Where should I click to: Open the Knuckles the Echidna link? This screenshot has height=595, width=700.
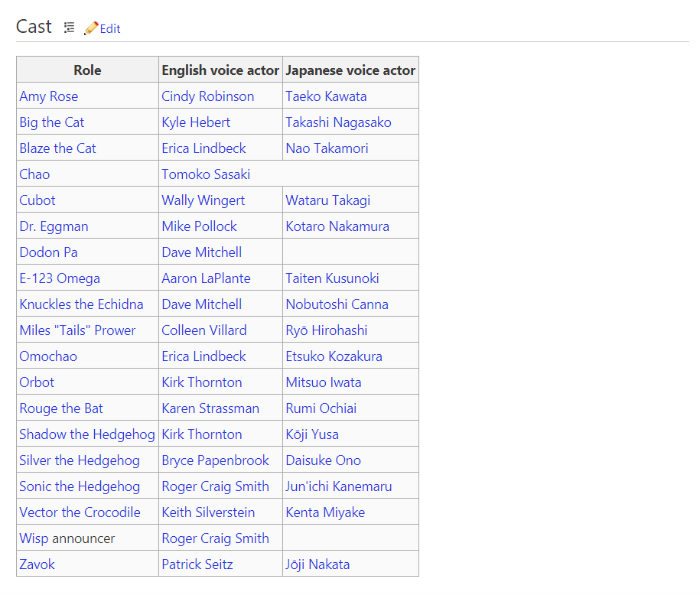point(81,304)
